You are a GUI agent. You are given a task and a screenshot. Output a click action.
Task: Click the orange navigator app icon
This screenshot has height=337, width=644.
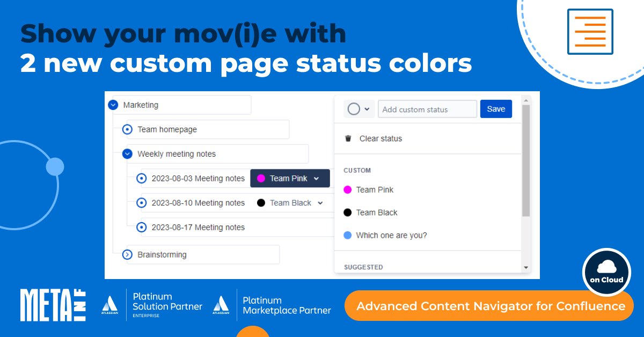tap(590, 32)
